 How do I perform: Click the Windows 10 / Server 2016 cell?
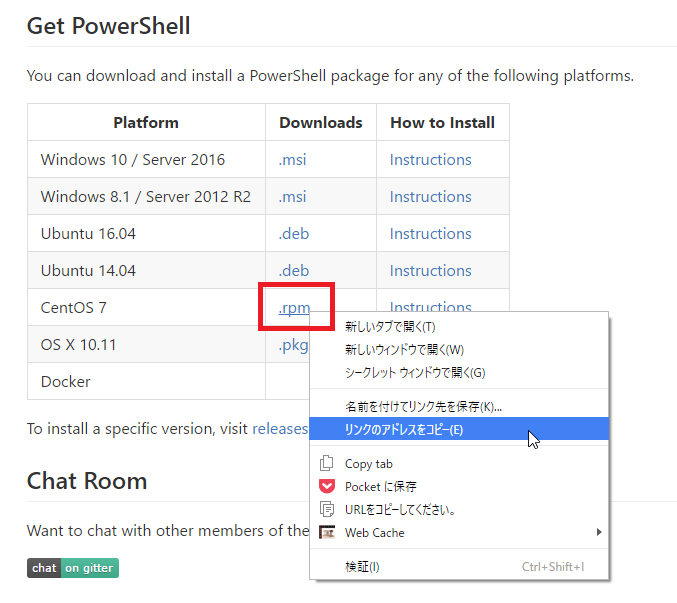pos(146,159)
